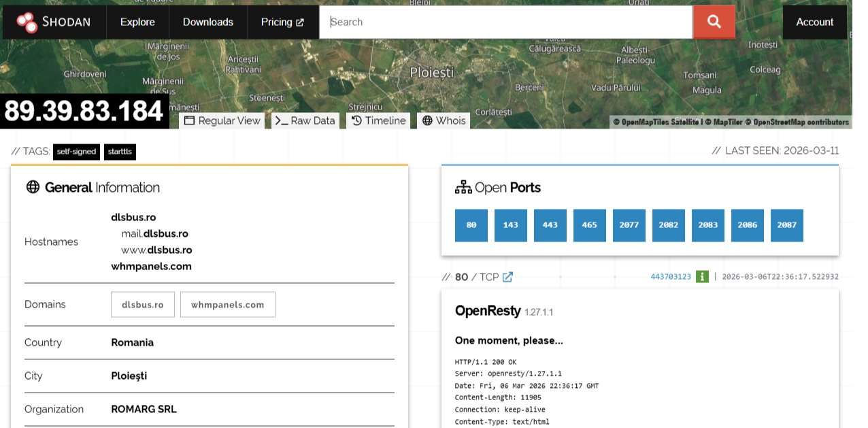Click the Ploiești label on the map
868x428 pixels.
431,71
